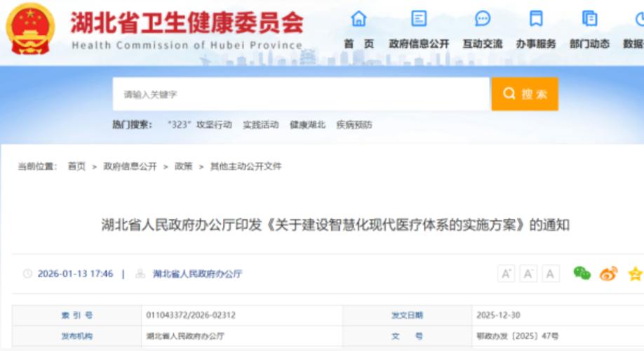
Task: Share the article to Weibo
Action: point(609,273)
